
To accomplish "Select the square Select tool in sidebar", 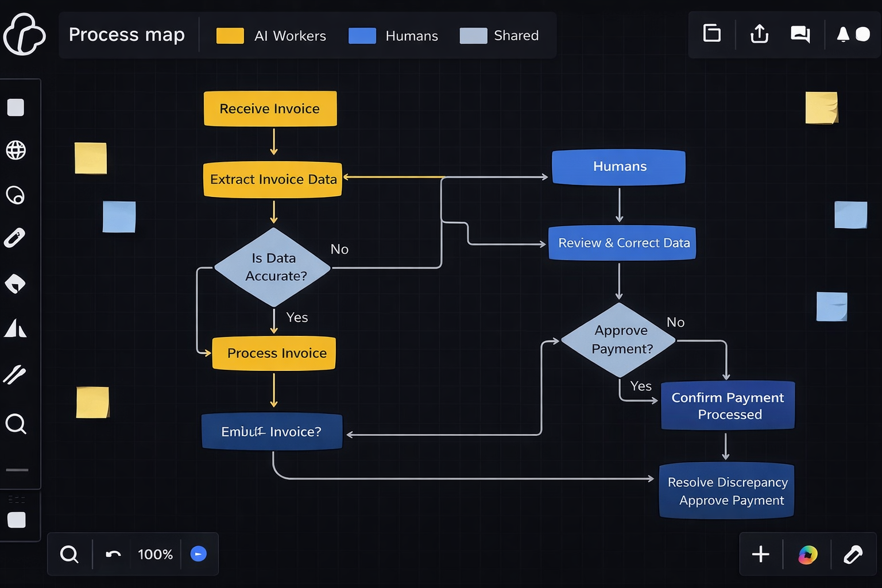I will (x=16, y=107).
